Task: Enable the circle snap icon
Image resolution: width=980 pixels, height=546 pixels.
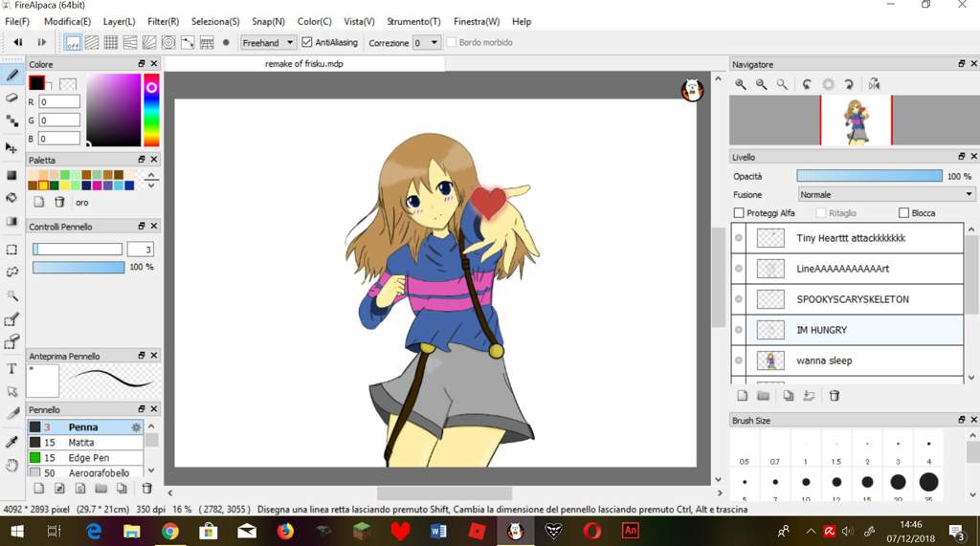Action: pos(168,42)
